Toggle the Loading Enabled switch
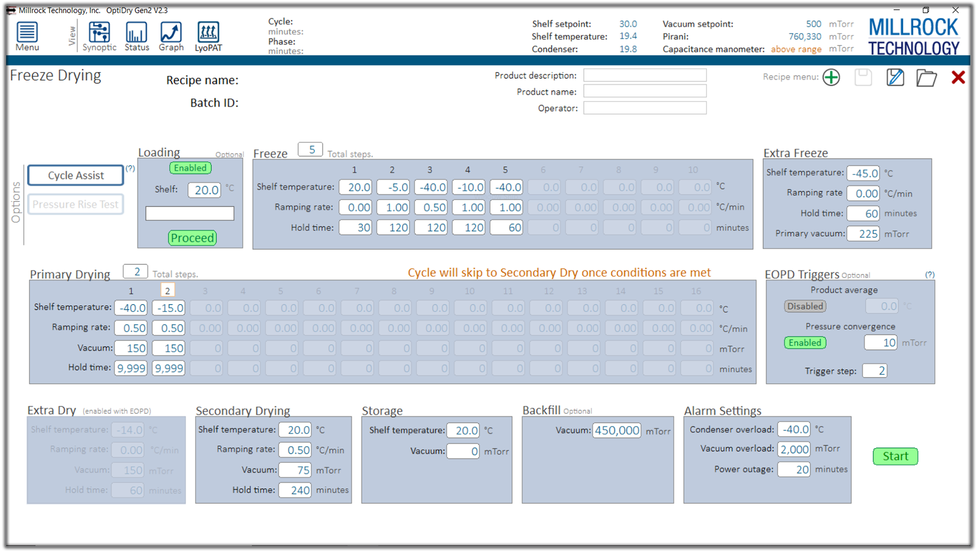Viewport: 980px width, 551px height. (190, 168)
